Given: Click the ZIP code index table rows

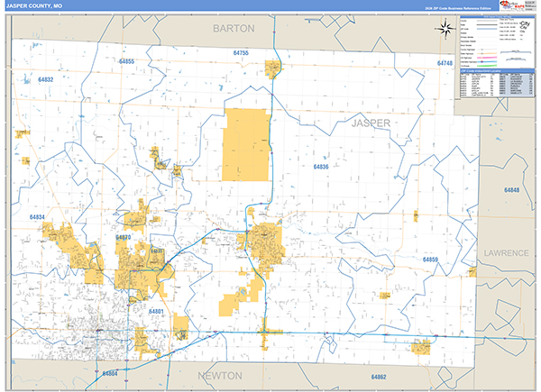Looking at the screenshot, I should 497,85.
